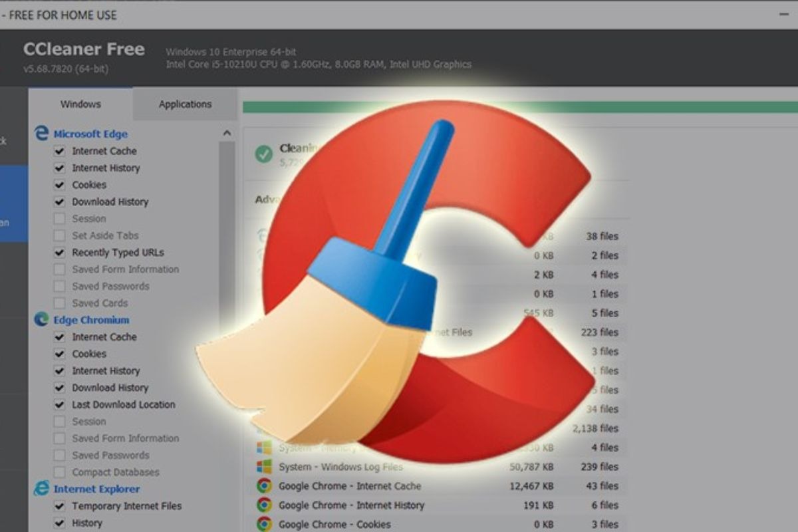Click Chrome icon in Internet History row
The height and width of the screenshot is (532, 798).
(264, 505)
